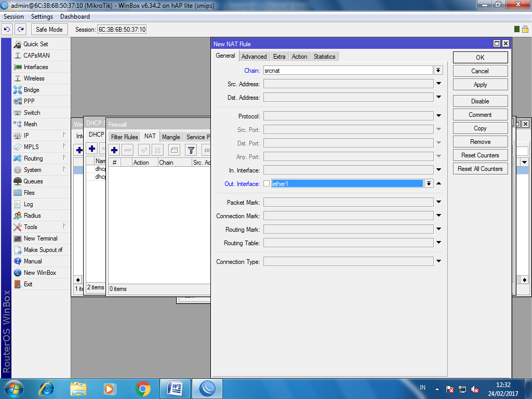Click the plus icon in DHCP window
Image resolution: width=532 pixels, height=399 pixels.
click(92, 149)
